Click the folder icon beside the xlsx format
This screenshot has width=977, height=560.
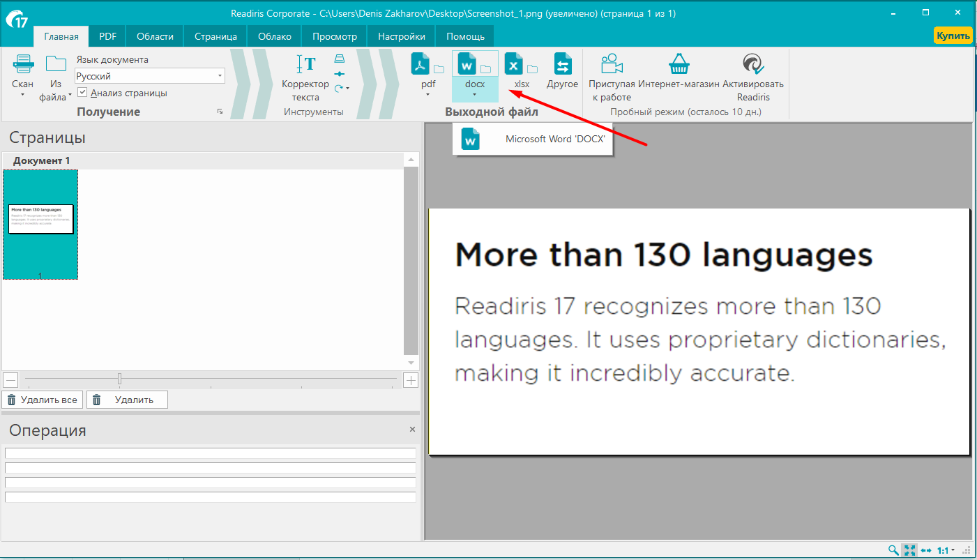(533, 69)
